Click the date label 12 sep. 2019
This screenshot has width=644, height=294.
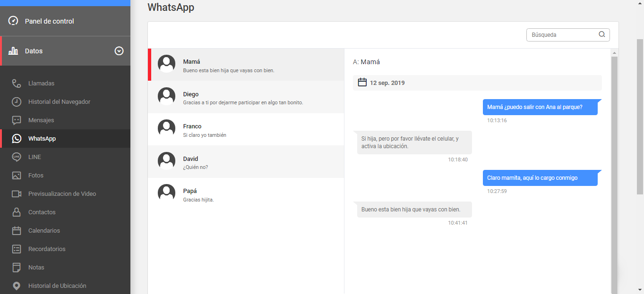pos(387,83)
